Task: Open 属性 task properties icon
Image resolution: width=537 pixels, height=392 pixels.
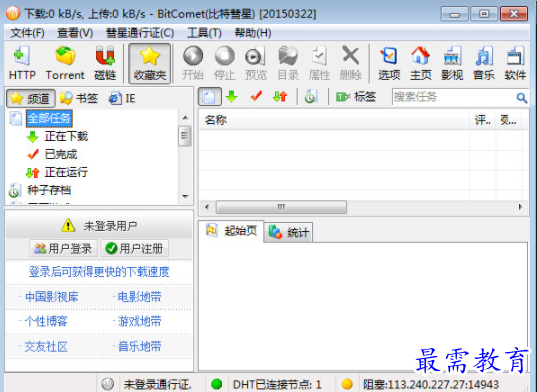Action: [319, 64]
